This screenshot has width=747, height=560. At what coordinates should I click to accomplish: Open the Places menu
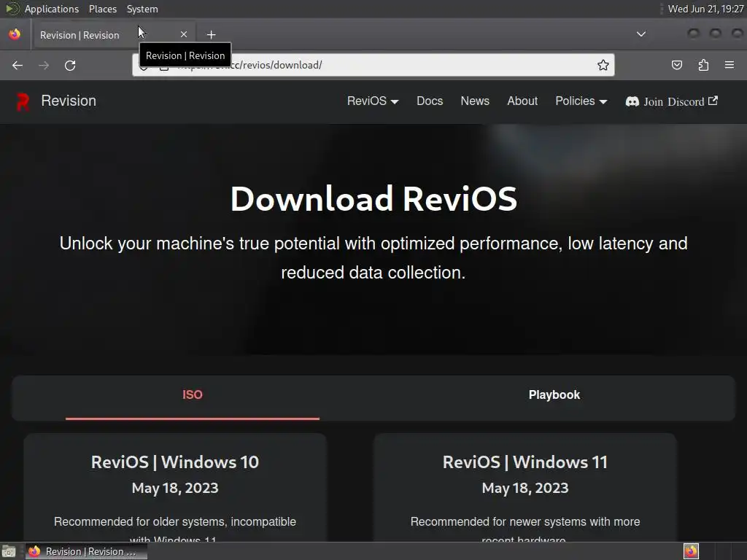[x=103, y=9]
